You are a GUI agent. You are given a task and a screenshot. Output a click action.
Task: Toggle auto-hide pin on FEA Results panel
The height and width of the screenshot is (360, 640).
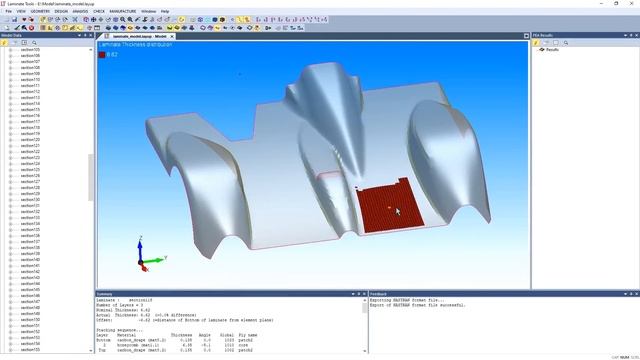coord(631,36)
